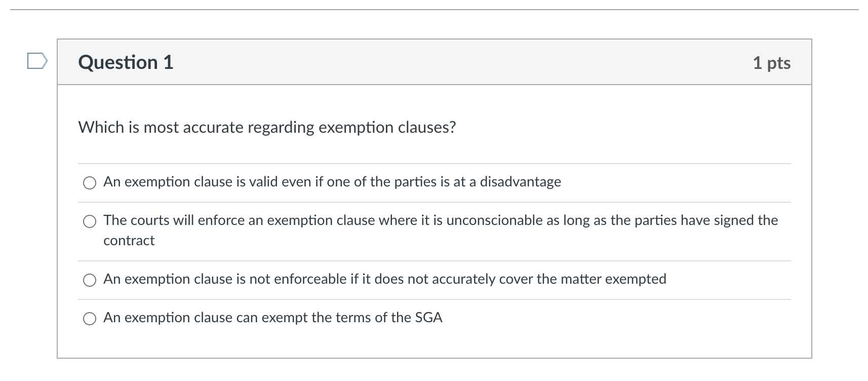Image resolution: width=868 pixels, height=381 pixels.
Task: Select the radio circle beside courts answer
Action: coord(90,221)
